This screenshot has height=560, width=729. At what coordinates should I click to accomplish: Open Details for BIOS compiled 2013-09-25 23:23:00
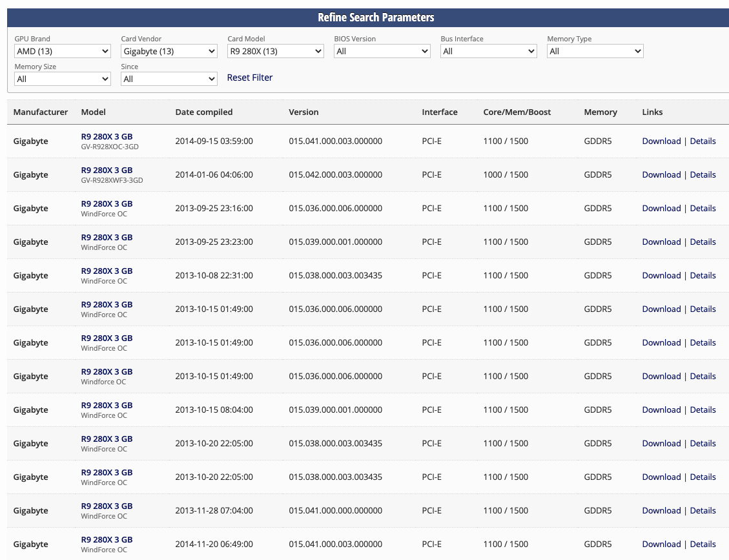coord(703,242)
